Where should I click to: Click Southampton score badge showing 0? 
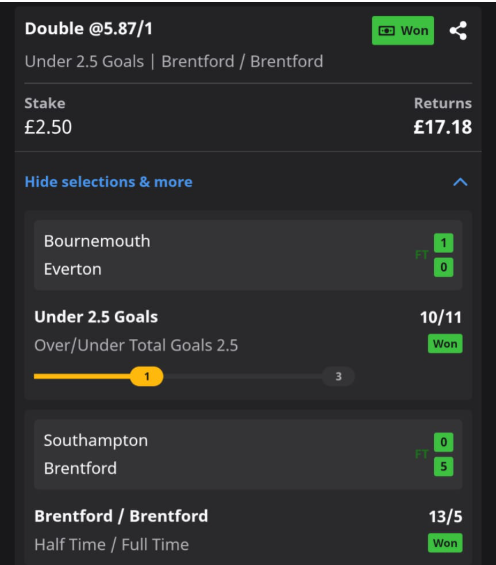point(443,442)
